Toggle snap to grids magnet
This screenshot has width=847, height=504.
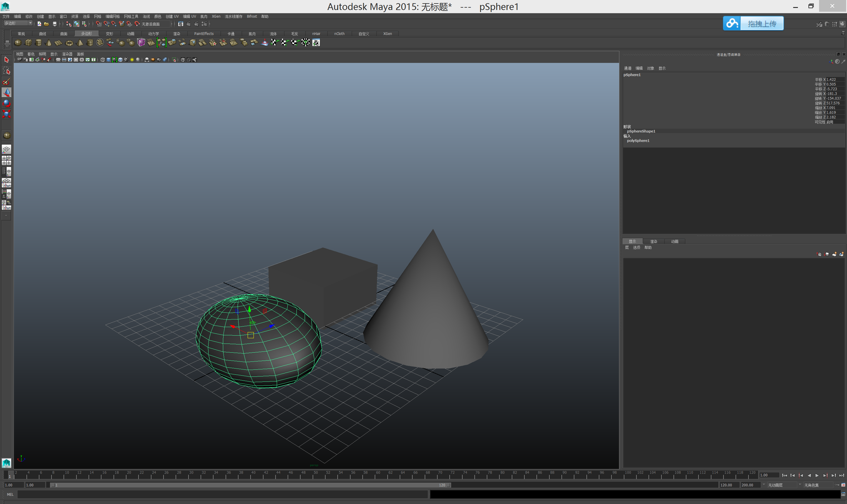coord(99,24)
